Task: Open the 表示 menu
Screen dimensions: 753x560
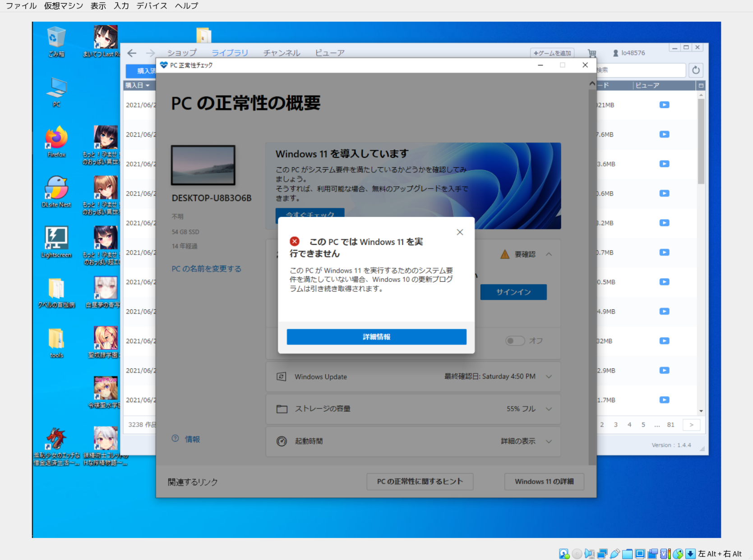Action: (x=98, y=6)
